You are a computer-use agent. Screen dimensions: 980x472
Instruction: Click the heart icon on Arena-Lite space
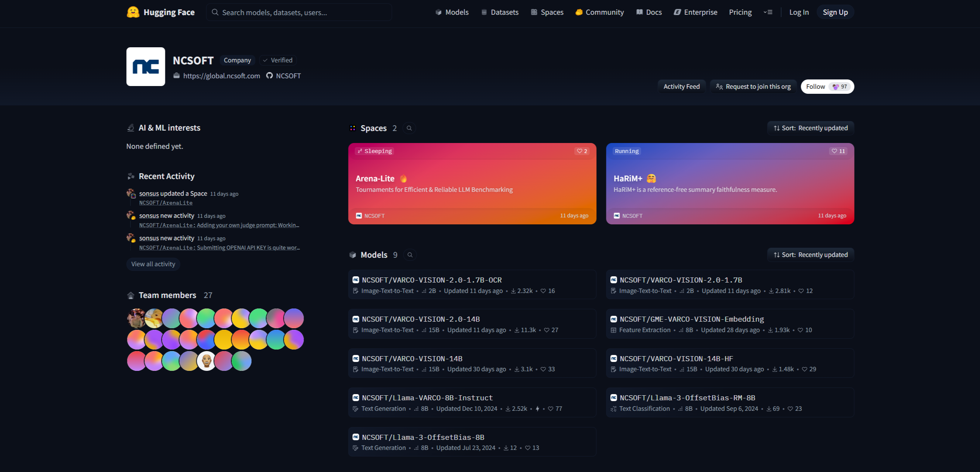(579, 151)
